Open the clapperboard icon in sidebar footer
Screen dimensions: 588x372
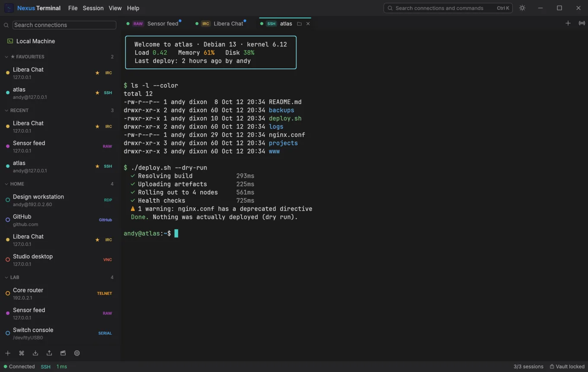[x=63, y=353]
